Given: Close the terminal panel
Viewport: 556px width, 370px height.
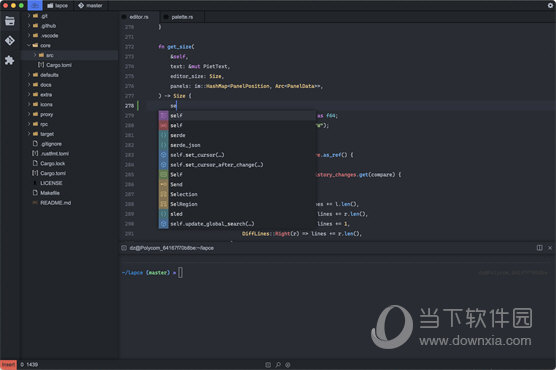Looking at the screenshot, I should point(550,248).
